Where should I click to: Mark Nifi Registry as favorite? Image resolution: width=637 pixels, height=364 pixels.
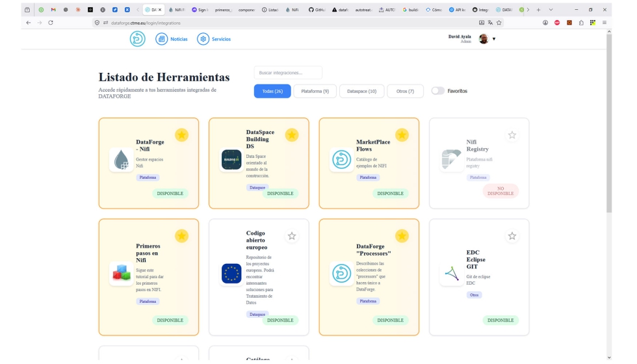pos(512,135)
